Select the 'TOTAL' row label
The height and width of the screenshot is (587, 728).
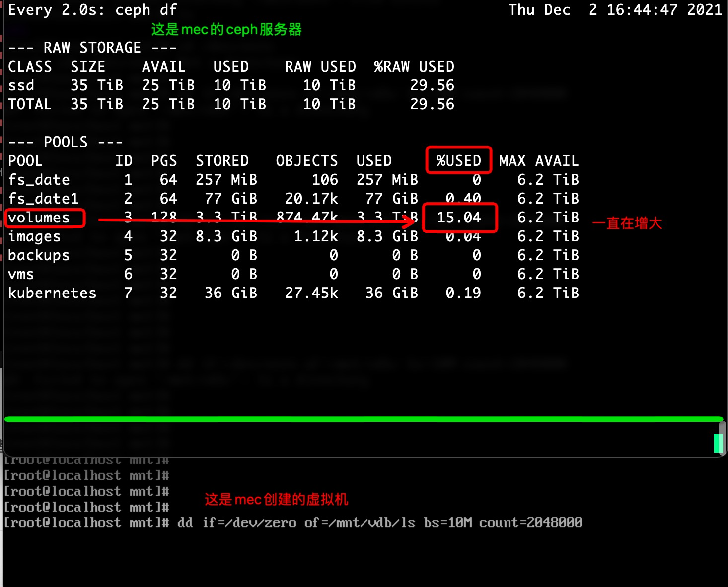(30, 104)
